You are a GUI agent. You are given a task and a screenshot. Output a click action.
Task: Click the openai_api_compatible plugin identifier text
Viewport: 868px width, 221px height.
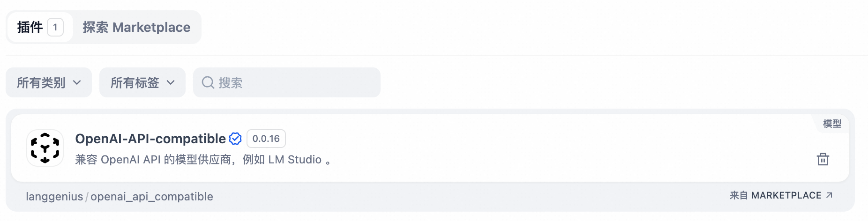click(x=152, y=197)
